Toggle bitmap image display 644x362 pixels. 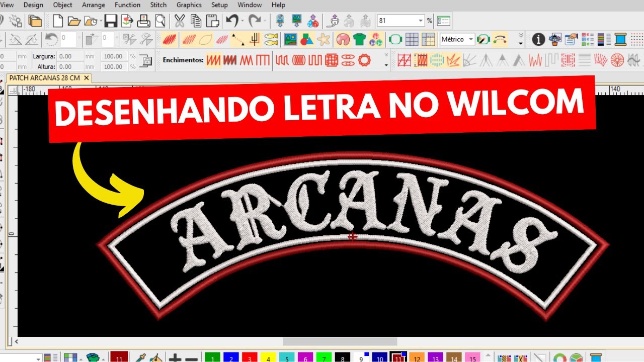(x=291, y=39)
